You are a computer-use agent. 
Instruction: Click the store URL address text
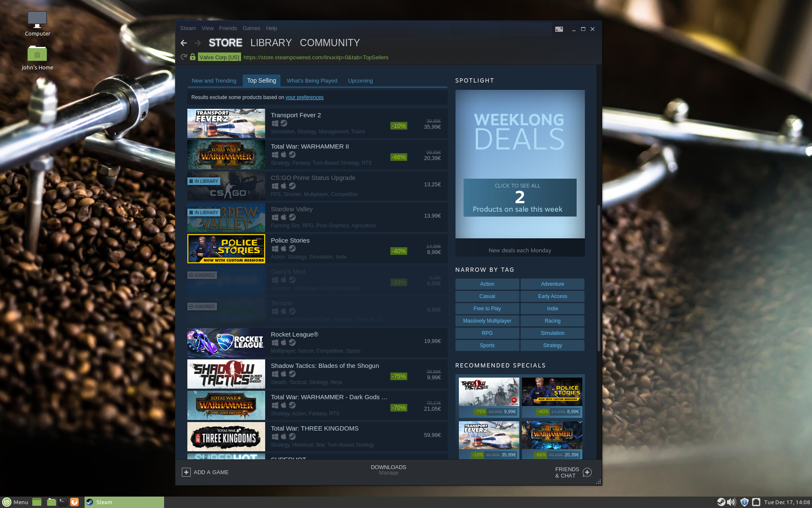(316, 57)
